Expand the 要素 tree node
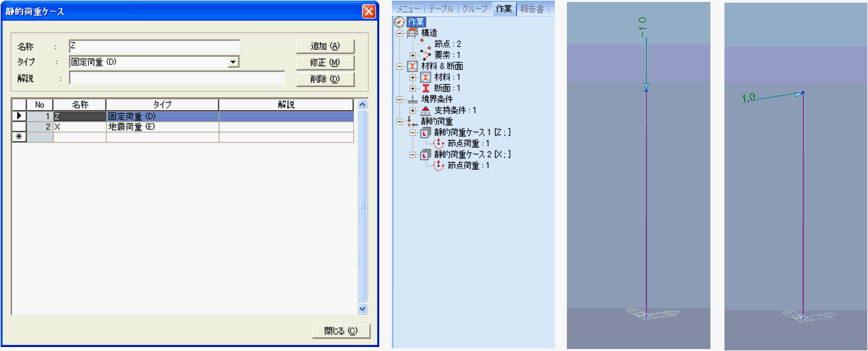The width and height of the screenshot is (868, 351). tap(413, 55)
